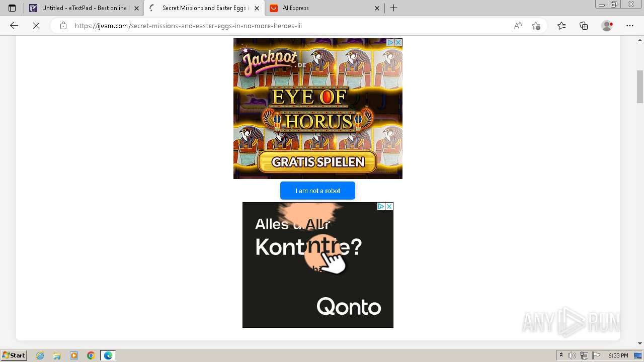
Task: Open the browser profile menu
Action: (x=607, y=26)
